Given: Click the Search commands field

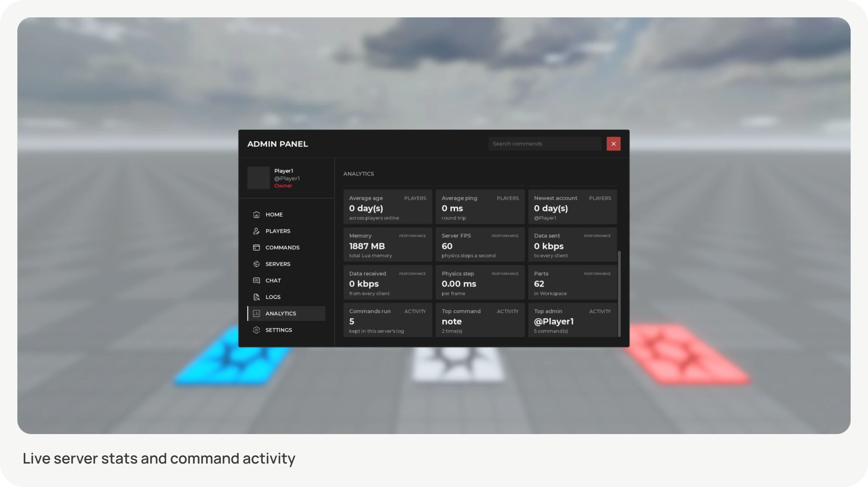Looking at the screenshot, I should pyautogui.click(x=545, y=144).
